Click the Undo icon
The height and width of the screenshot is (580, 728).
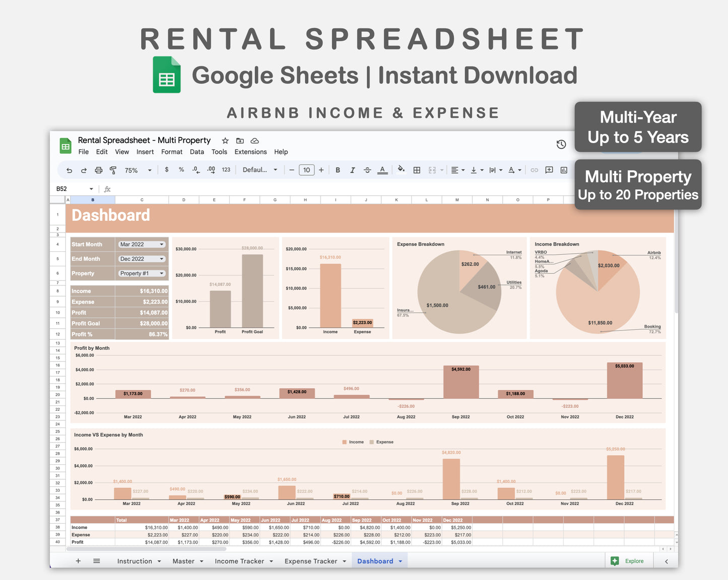(x=69, y=170)
